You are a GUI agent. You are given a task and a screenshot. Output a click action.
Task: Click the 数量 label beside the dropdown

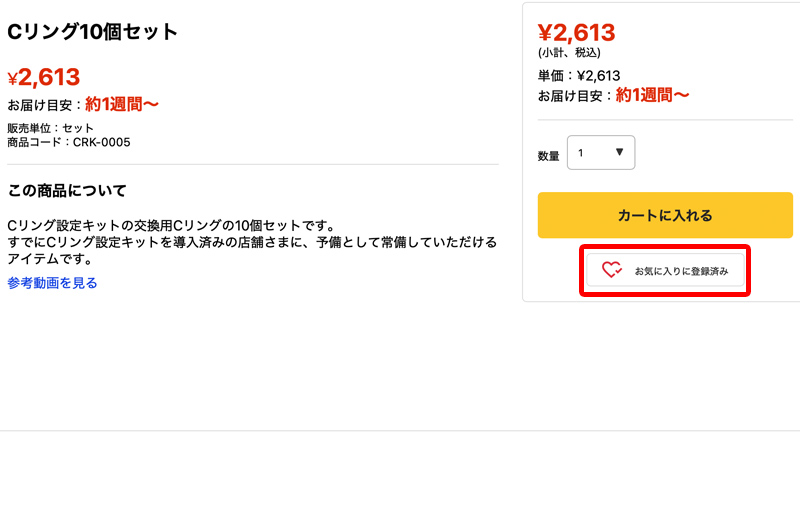click(548, 156)
